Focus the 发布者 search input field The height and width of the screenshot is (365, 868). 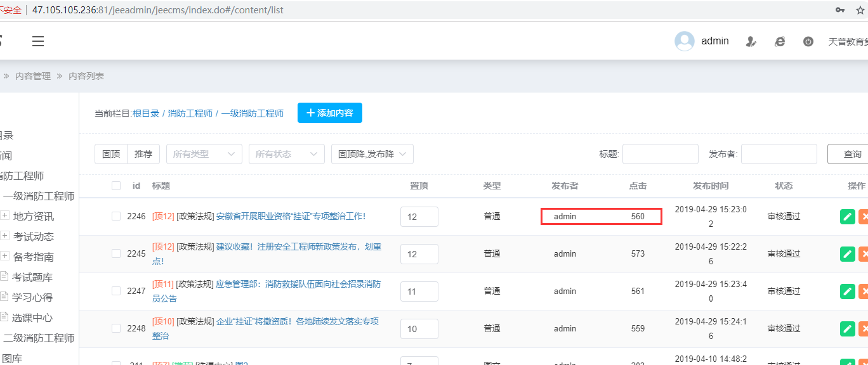pos(779,154)
